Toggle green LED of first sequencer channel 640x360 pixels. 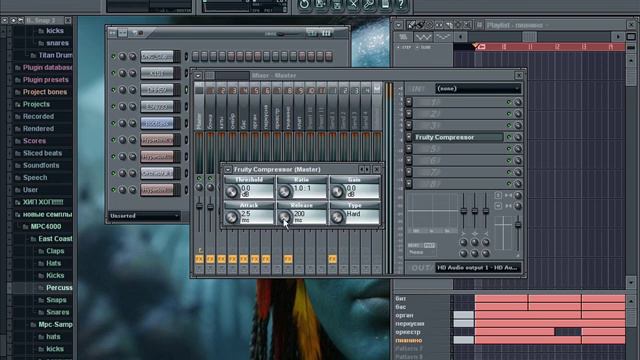coord(113,57)
